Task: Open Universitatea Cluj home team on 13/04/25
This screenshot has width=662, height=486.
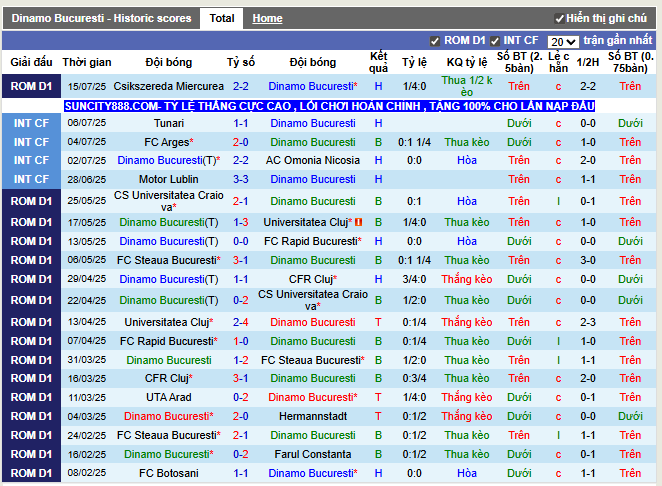Action: click(x=168, y=323)
